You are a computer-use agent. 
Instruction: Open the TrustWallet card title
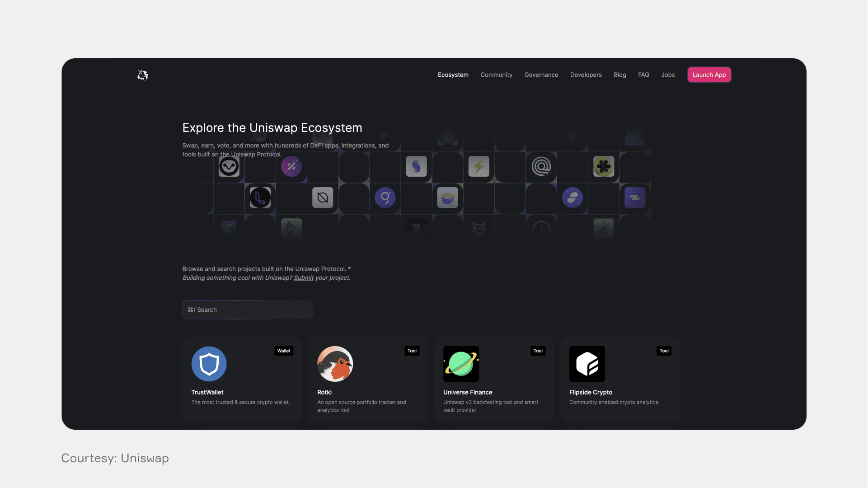[x=207, y=393]
